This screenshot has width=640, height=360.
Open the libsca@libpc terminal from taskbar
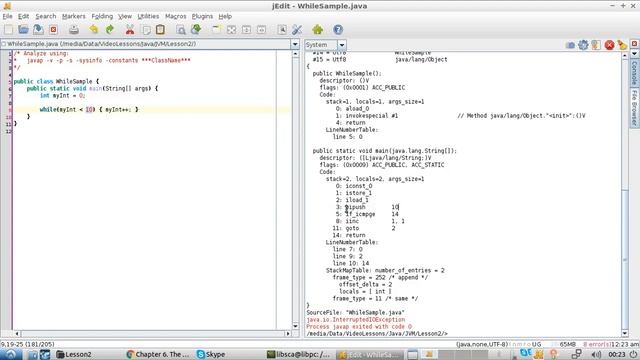point(298,354)
